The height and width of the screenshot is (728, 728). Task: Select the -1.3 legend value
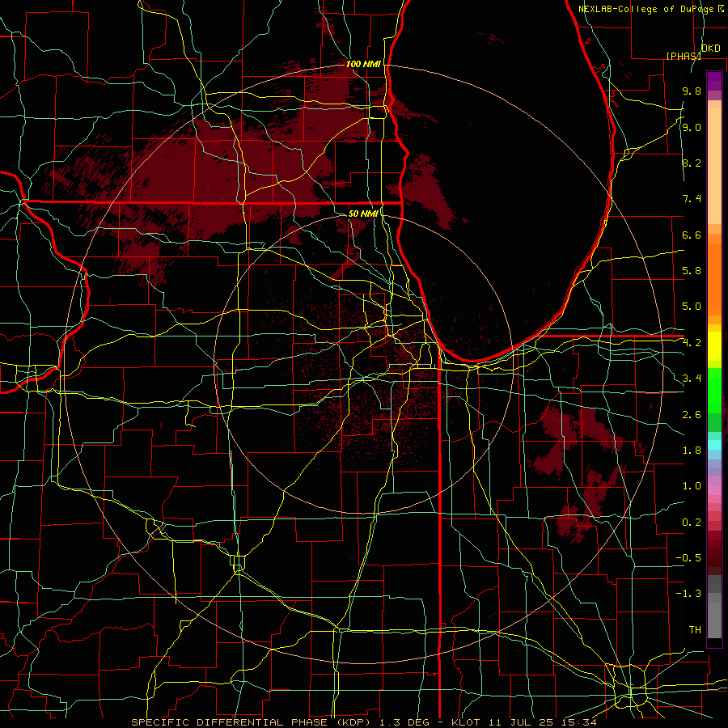(688, 595)
